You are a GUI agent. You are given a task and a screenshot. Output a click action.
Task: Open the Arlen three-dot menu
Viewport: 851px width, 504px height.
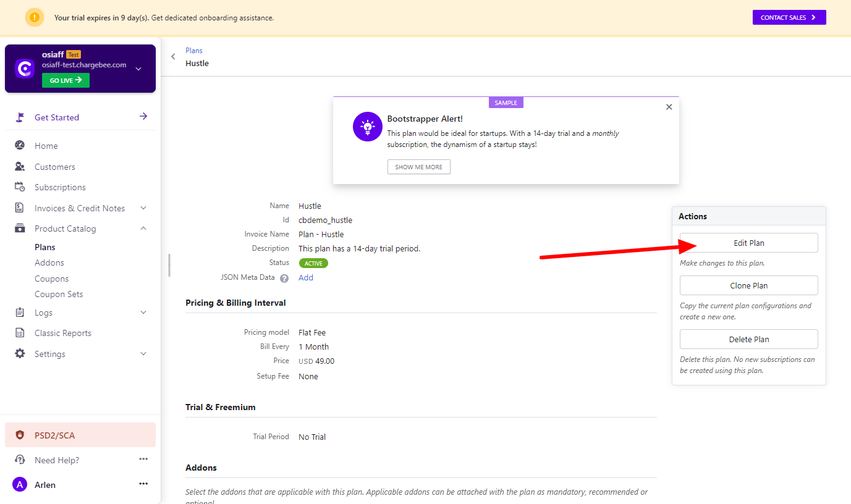pyautogui.click(x=143, y=484)
